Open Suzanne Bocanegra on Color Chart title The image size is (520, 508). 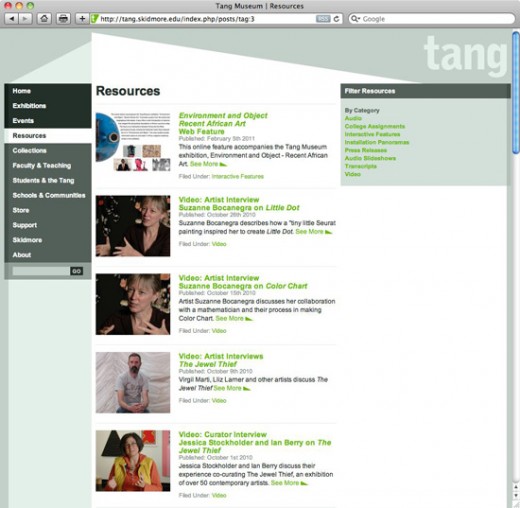(x=243, y=282)
